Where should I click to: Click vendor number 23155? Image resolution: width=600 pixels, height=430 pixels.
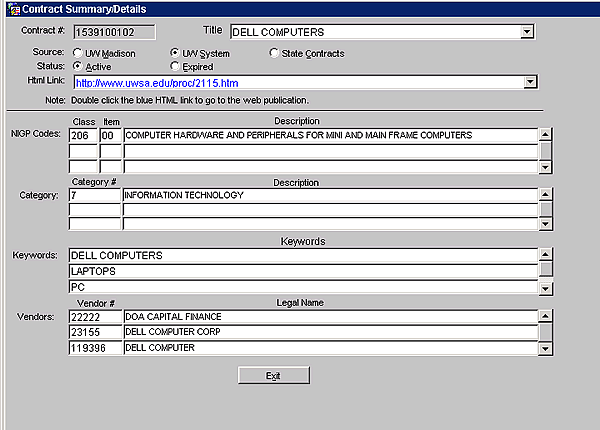coord(95,332)
